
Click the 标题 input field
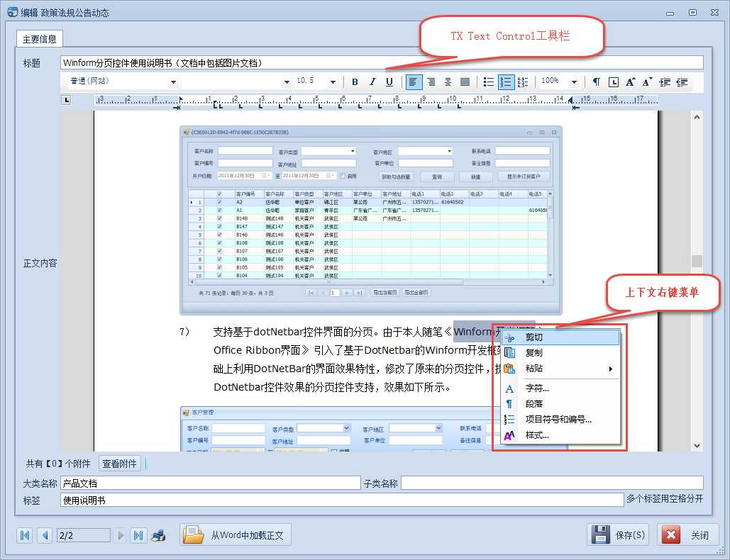coord(382,63)
